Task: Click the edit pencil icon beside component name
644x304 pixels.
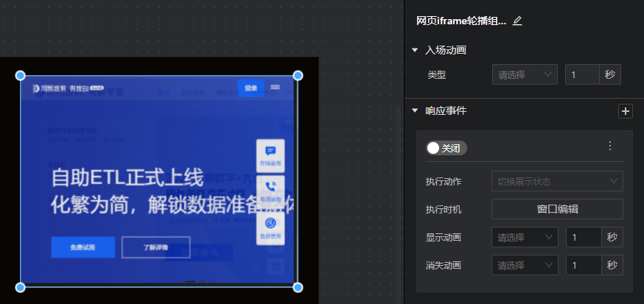Action: click(x=517, y=21)
